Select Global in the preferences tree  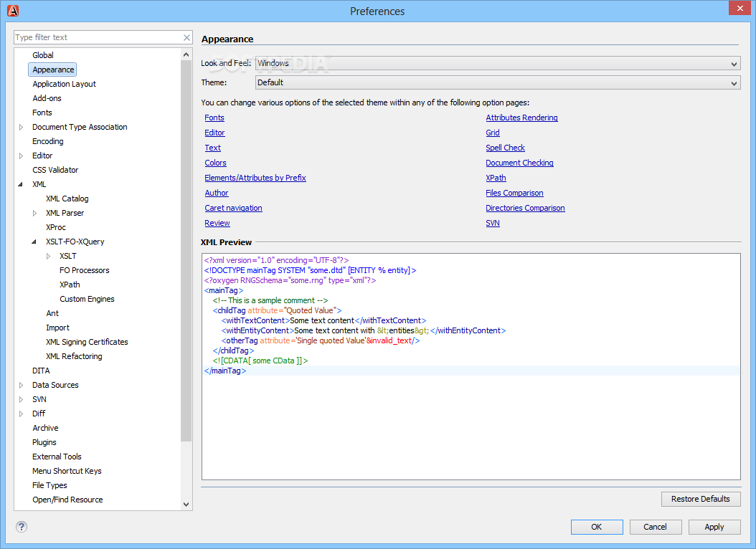click(43, 55)
